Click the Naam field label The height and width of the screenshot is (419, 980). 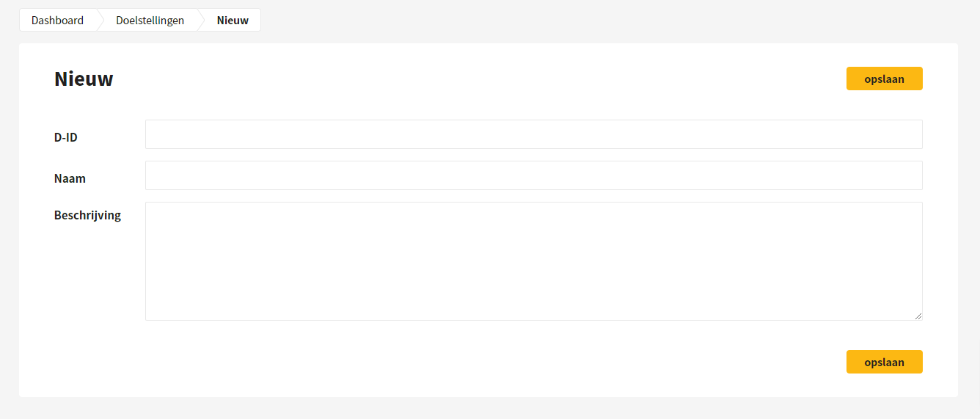pyautogui.click(x=70, y=178)
